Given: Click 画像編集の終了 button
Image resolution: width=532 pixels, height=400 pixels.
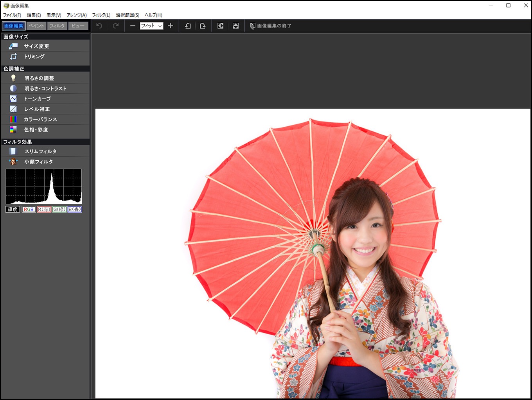Looking at the screenshot, I should coord(271,26).
